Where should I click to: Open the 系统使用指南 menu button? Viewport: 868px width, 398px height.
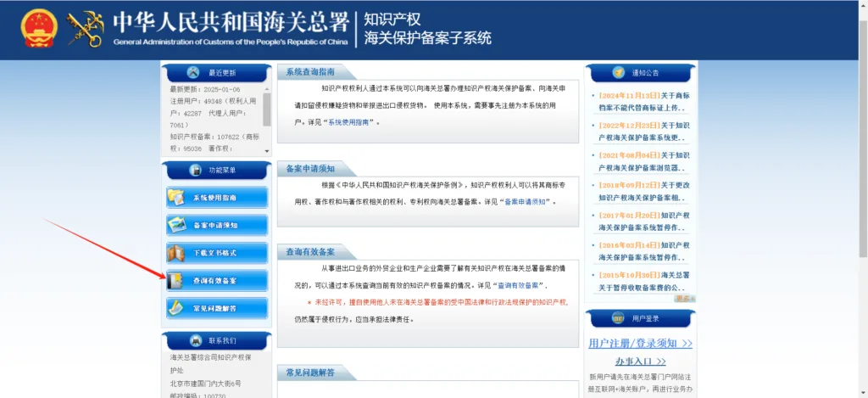(217, 198)
